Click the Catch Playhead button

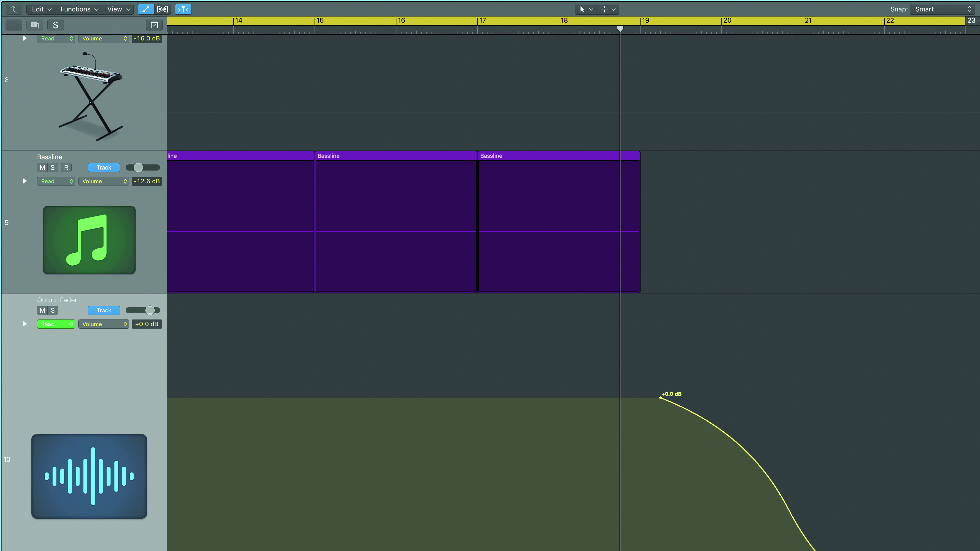tap(183, 9)
